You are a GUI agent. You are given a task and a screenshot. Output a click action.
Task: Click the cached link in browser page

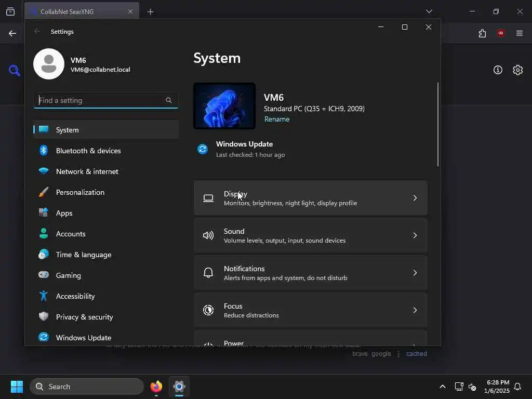point(416,353)
